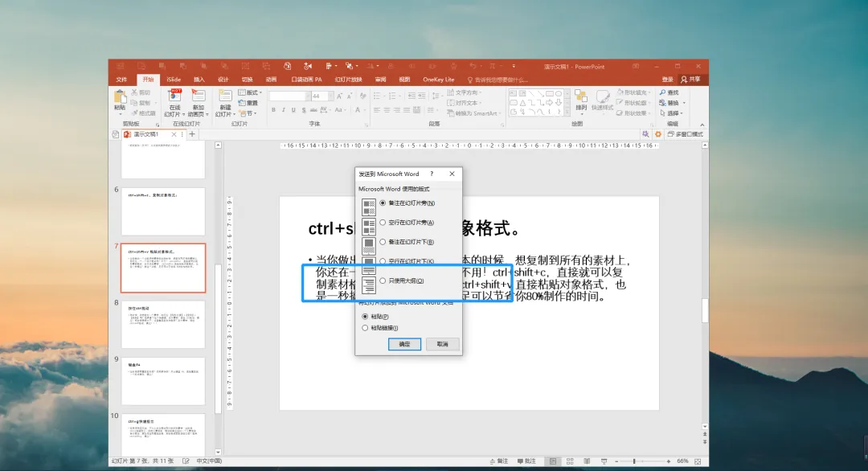
Task: Open the 版式 layout dropdown
Action: [250, 92]
